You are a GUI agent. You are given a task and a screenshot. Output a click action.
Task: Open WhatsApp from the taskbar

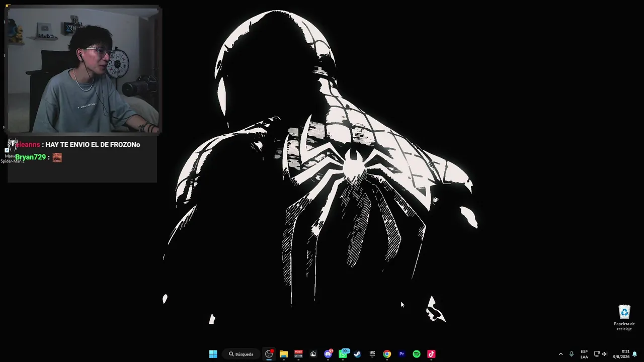click(343, 354)
